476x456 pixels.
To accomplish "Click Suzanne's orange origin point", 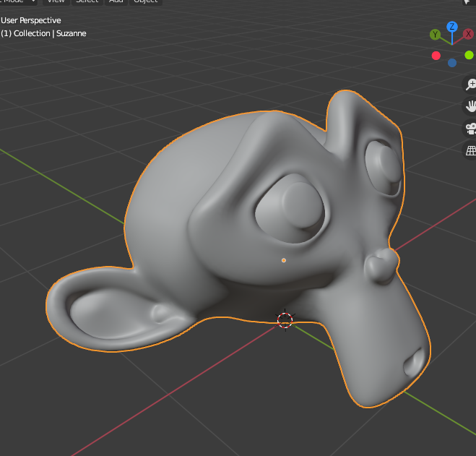I will (x=284, y=260).
